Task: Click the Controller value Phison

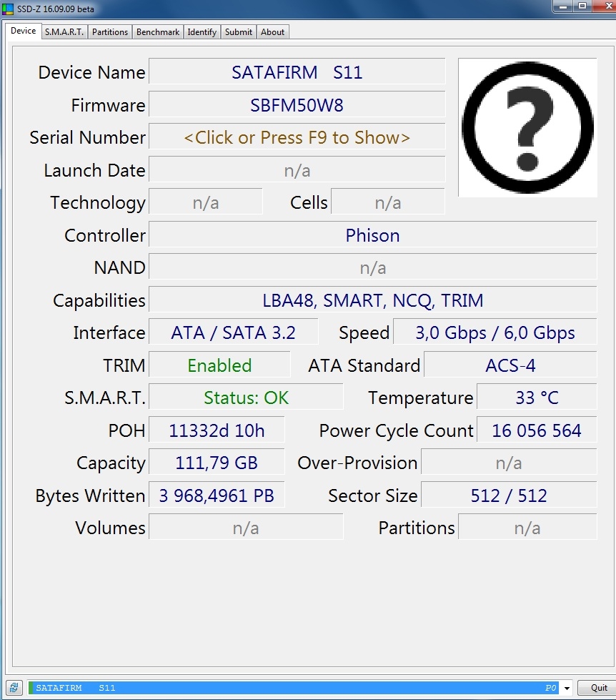Action: click(x=372, y=235)
